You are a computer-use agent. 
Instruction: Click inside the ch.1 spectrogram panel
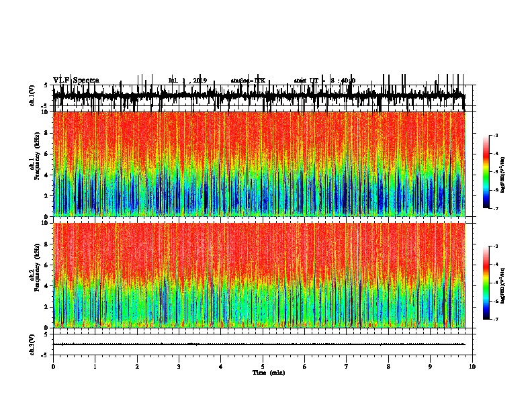click(x=259, y=164)
